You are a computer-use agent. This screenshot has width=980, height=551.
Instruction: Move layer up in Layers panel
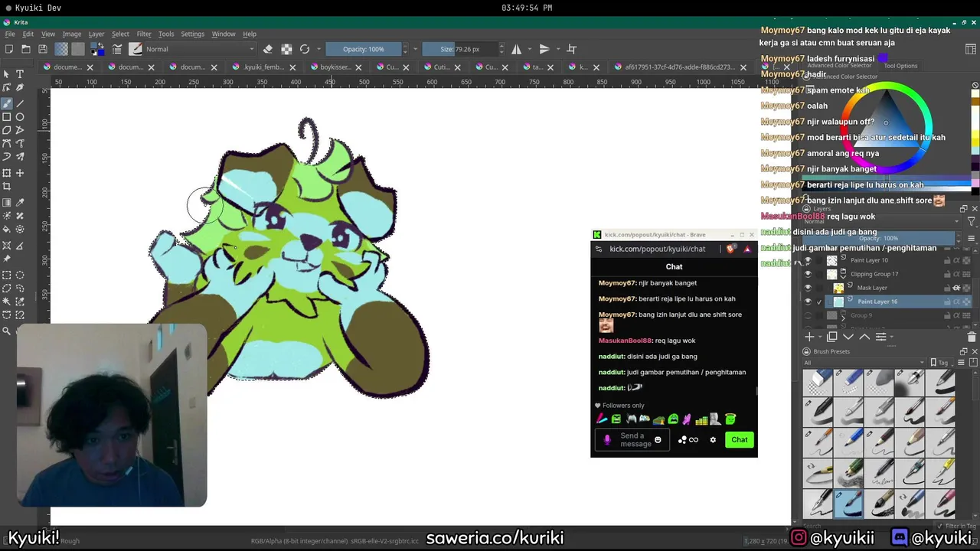(x=864, y=337)
